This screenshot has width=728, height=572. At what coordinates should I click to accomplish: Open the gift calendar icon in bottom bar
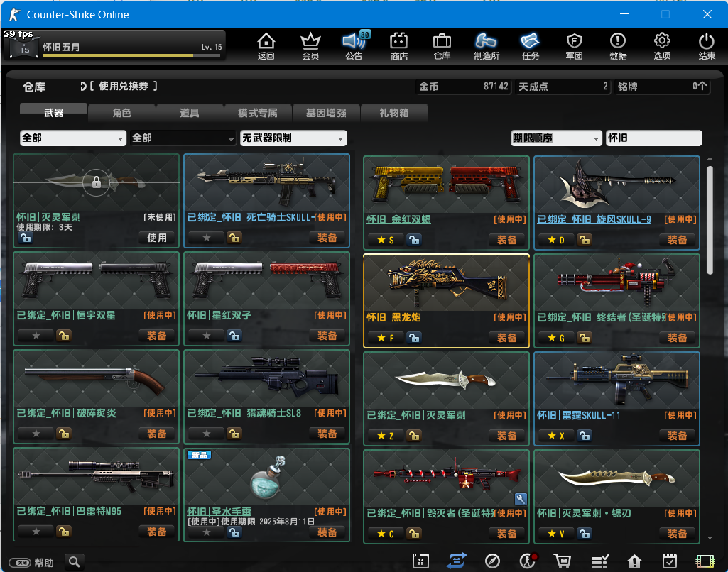click(x=420, y=561)
